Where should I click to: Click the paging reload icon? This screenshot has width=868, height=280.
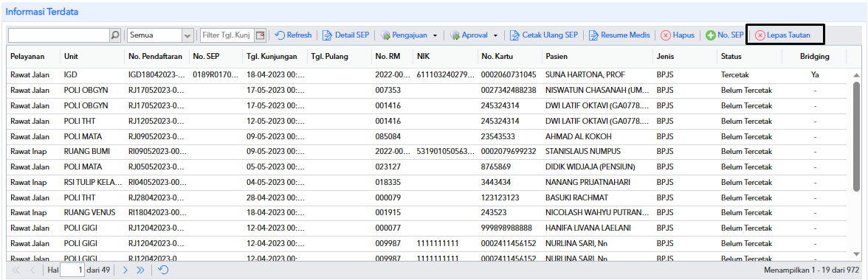coord(163,270)
